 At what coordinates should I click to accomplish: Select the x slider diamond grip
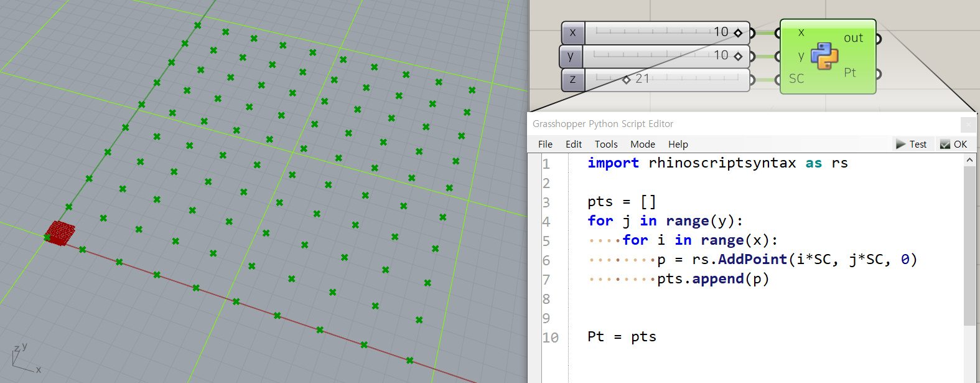pyautogui.click(x=738, y=33)
